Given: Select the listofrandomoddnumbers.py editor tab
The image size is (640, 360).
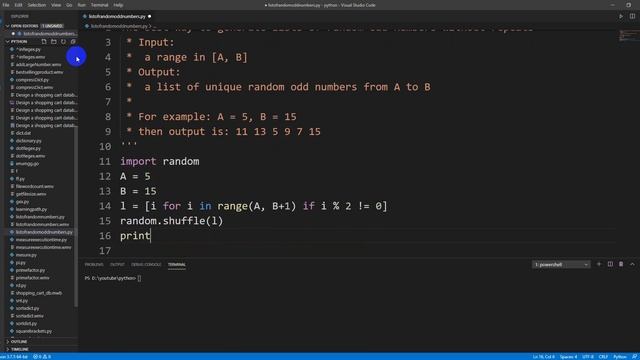Looking at the screenshot, I should 117,16.
